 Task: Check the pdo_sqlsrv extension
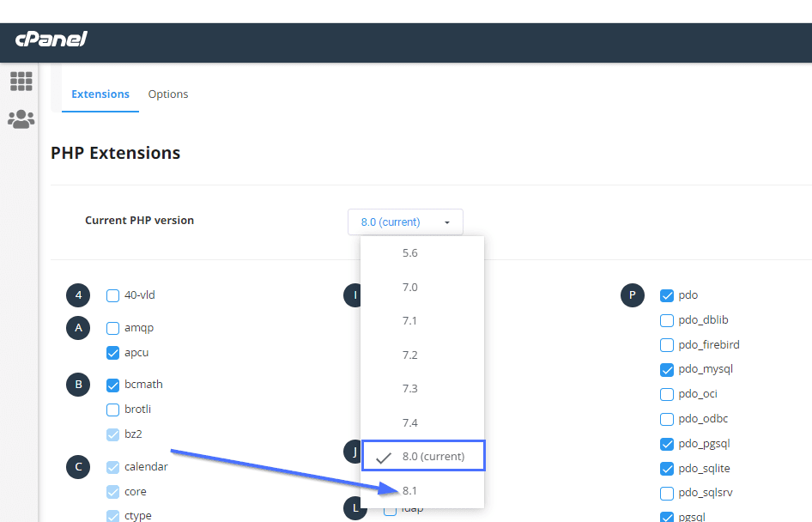click(x=667, y=494)
